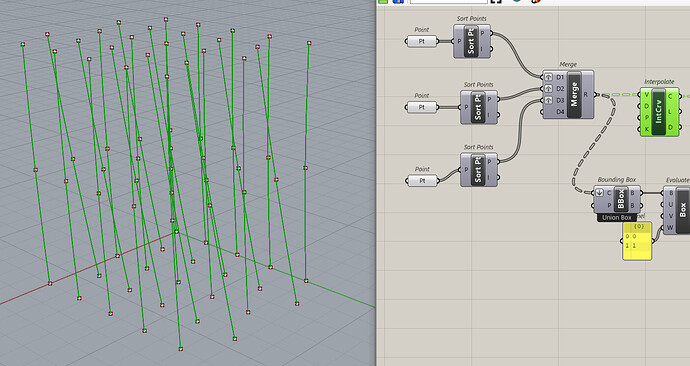Click the Merge R output grip
This screenshot has height=366, width=690.
(595, 95)
